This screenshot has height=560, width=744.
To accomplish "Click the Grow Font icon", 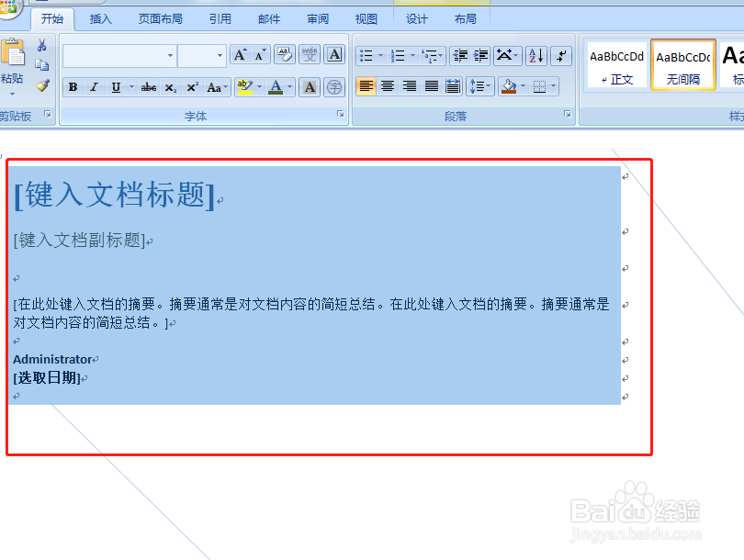I will 240,53.
